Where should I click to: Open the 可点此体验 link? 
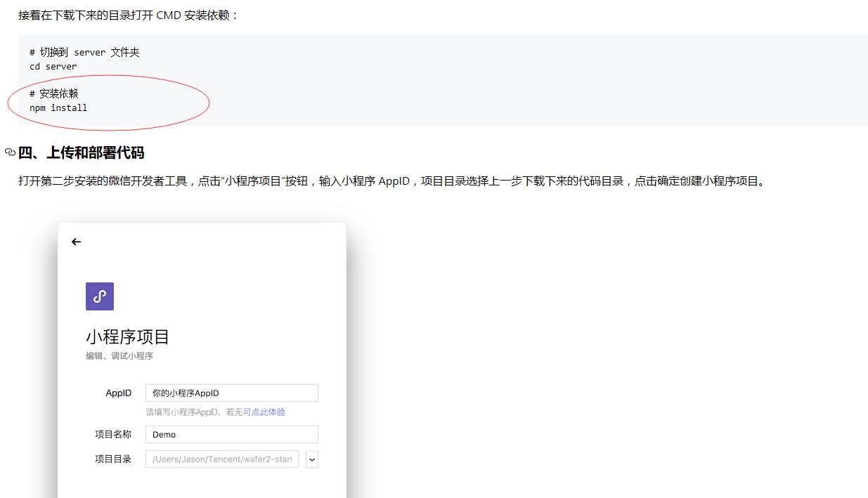[x=264, y=412]
